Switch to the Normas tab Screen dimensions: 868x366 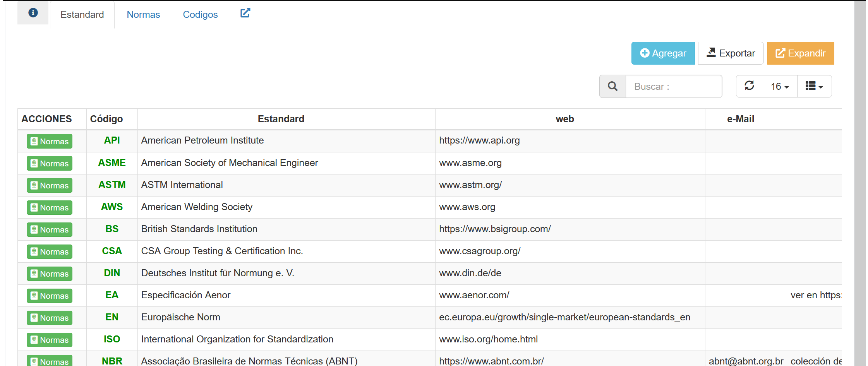coord(143,15)
